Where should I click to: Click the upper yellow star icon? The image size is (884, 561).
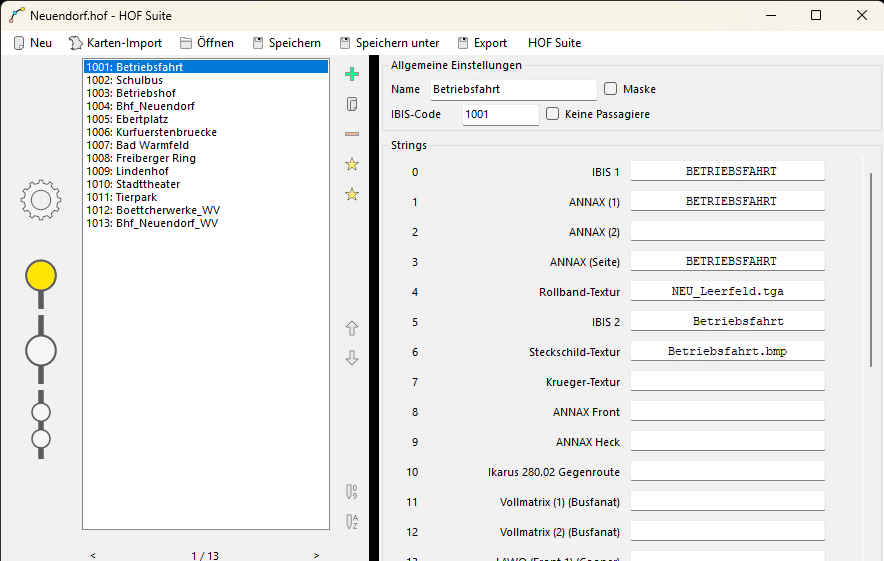pos(352,164)
